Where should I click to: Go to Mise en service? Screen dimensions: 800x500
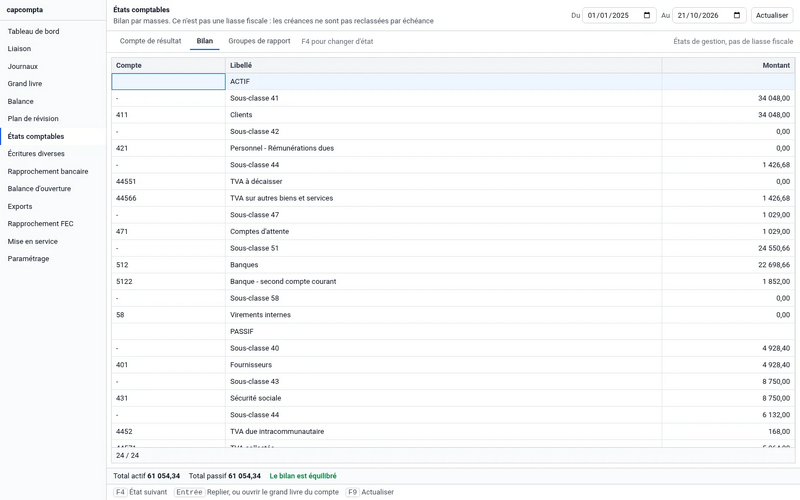point(53,241)
